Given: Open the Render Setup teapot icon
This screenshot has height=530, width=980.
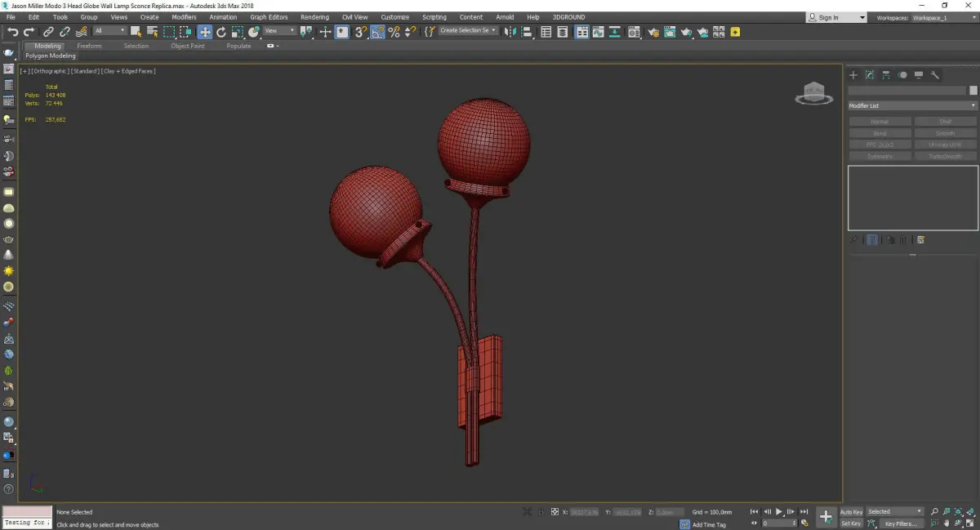Looking at the screenshot, I should pyautogui.click(x=652, y=32).
